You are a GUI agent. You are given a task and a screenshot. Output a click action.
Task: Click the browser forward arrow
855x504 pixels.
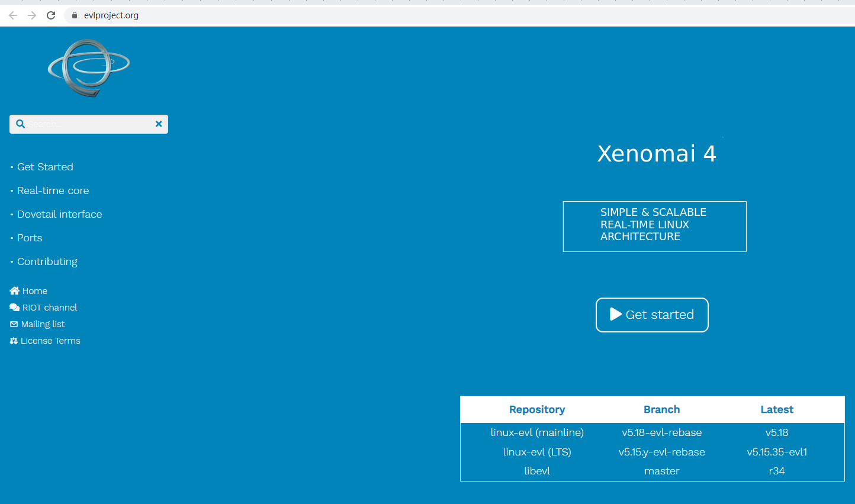[32, 15]
